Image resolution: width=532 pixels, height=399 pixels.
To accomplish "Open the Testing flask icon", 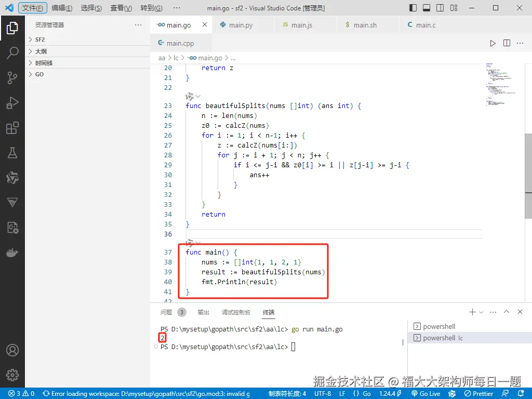I will tap(12, 153).
